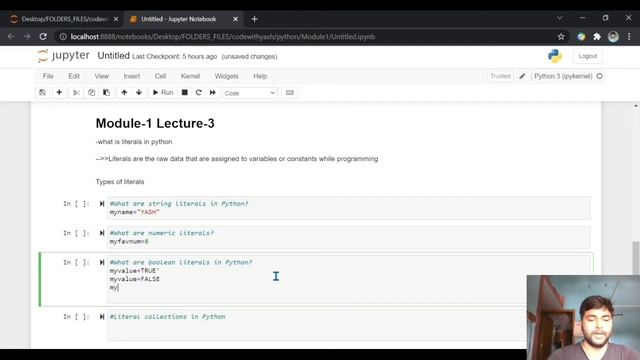640x360 pixels.
Task: Run the boolean literals cell with its run icon
Action: (x=102, y=262)
